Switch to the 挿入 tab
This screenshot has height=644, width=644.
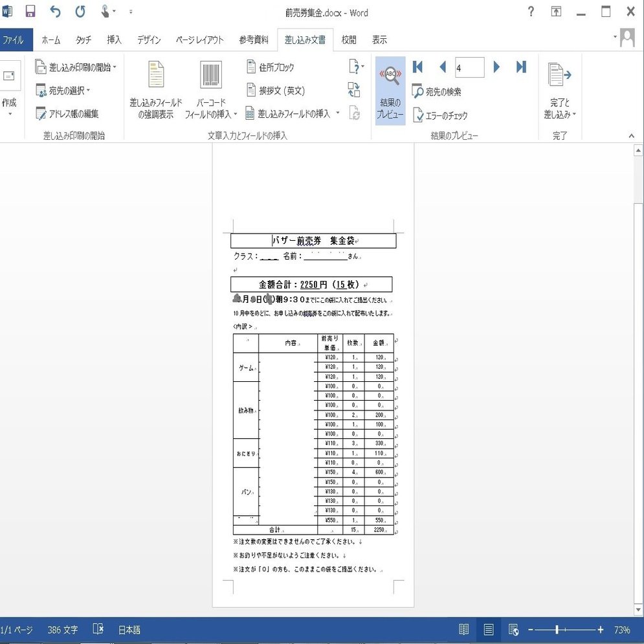coord(114,40)
